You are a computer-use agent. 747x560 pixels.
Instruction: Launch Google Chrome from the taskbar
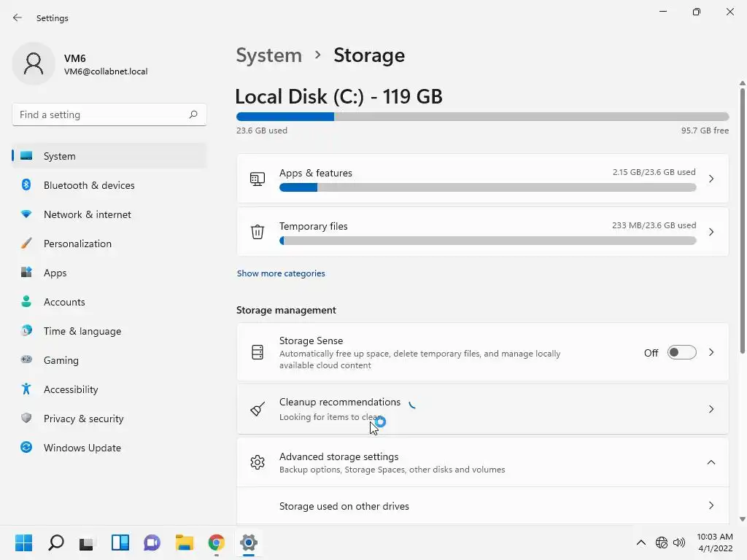tap(217, 542)
